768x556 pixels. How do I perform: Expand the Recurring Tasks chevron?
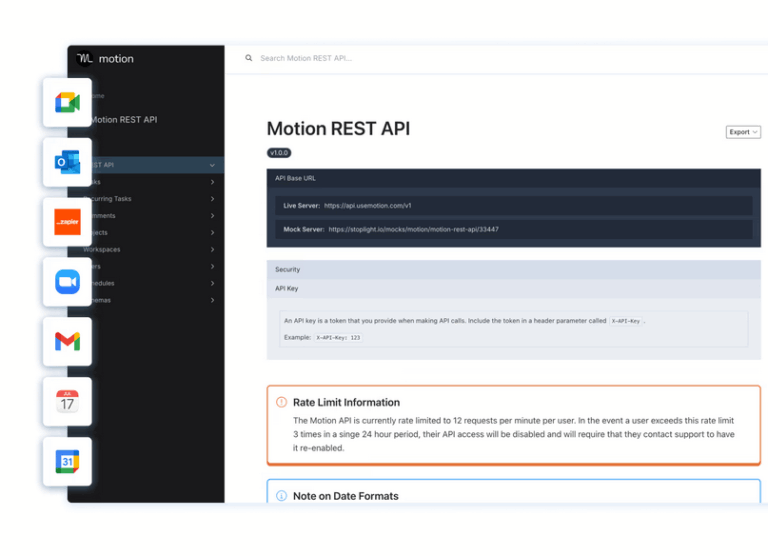point(212,199)
